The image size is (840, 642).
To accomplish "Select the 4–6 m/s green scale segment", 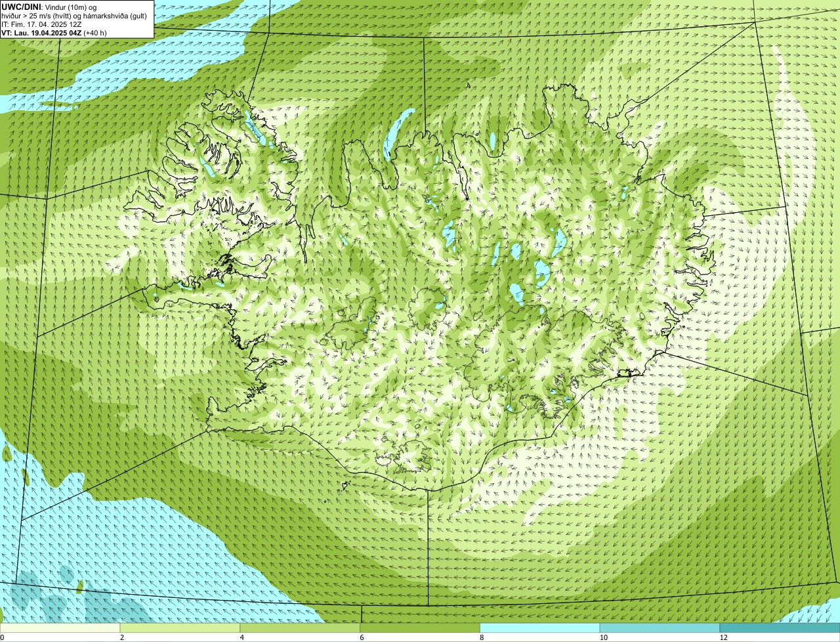I will click(300, 628).
